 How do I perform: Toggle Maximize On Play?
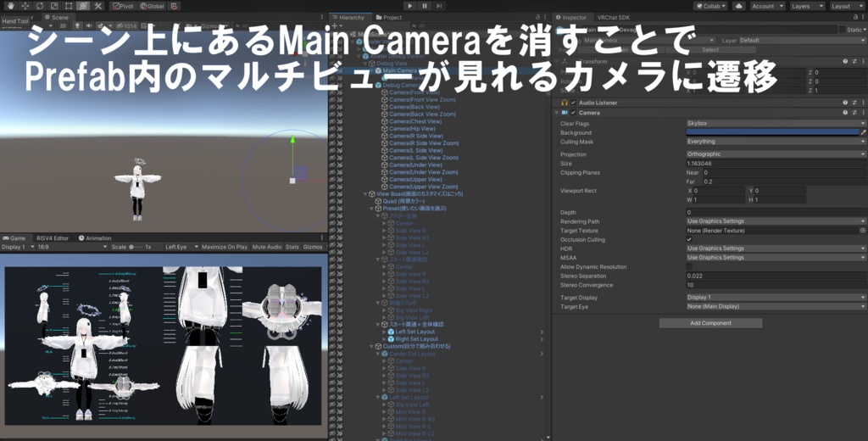click(x=224, y=247)
